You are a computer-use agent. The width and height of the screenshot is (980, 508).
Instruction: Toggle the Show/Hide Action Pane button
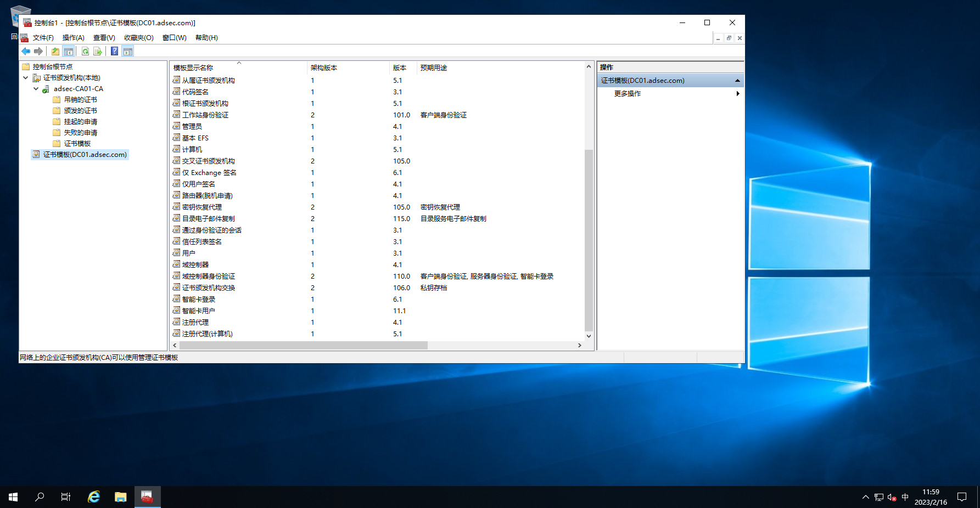pyautogui.click(x=128, y=52)
